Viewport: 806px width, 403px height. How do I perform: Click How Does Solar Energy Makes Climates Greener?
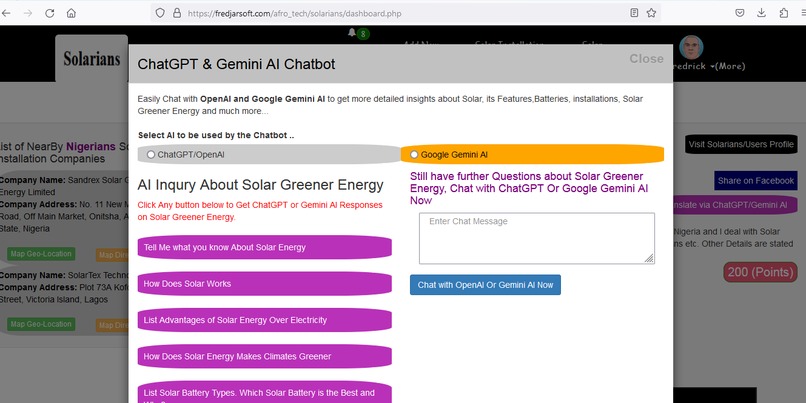(264, 356)
